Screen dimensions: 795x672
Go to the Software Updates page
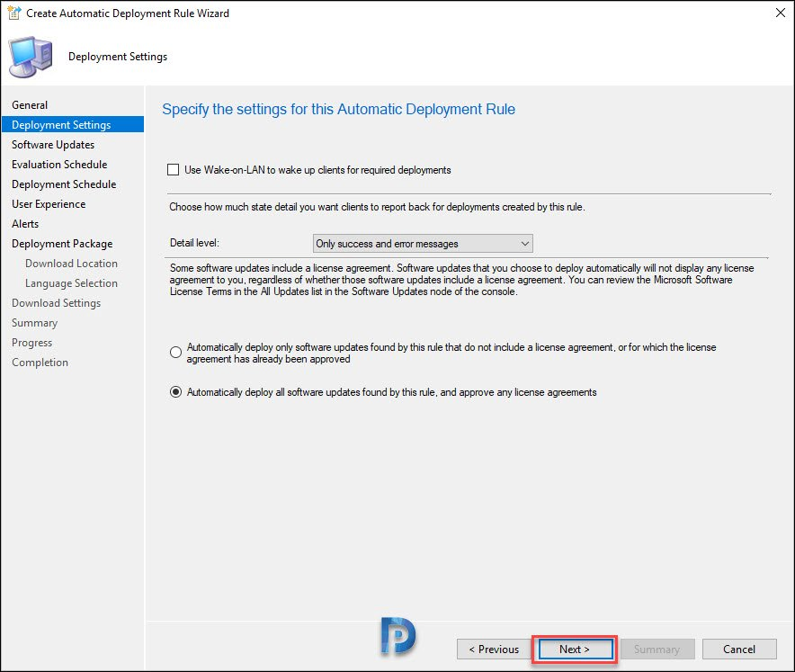coord(53,145)
